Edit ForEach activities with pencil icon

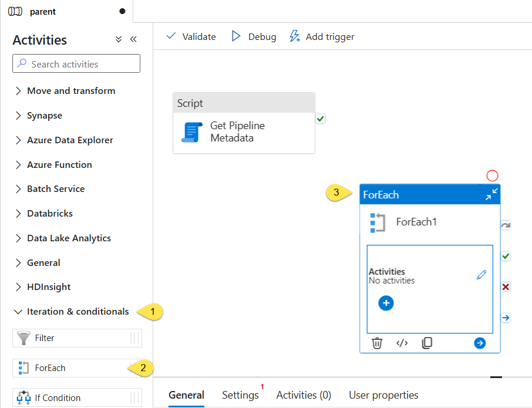pos(482,275)
